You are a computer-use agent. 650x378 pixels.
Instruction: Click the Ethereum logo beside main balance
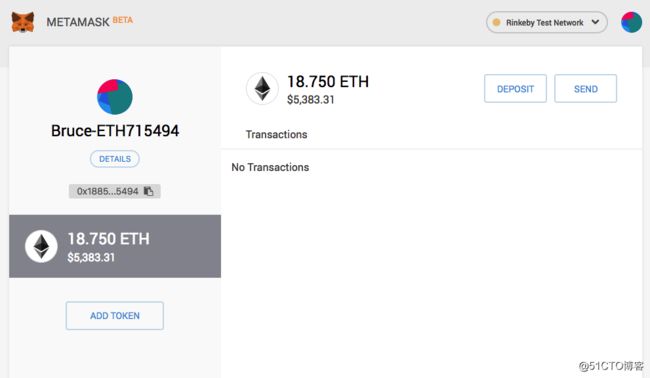tap(262, 88)
